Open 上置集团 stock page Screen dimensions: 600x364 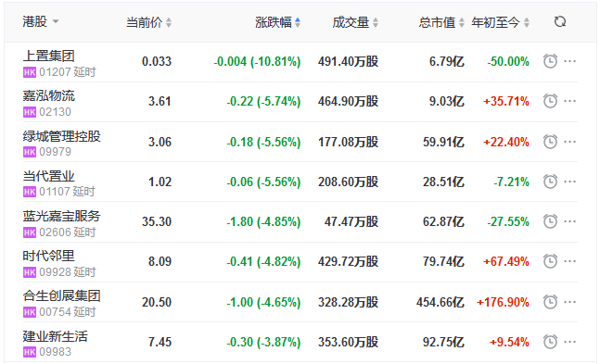pyautogui.click(x=48, y=56)
